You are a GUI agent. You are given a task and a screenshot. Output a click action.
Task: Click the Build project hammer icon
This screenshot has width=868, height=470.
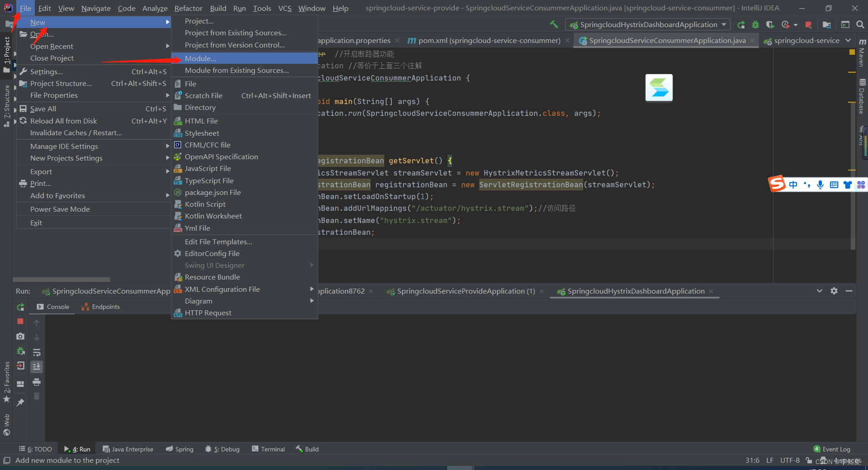click(x=554, y=24)
